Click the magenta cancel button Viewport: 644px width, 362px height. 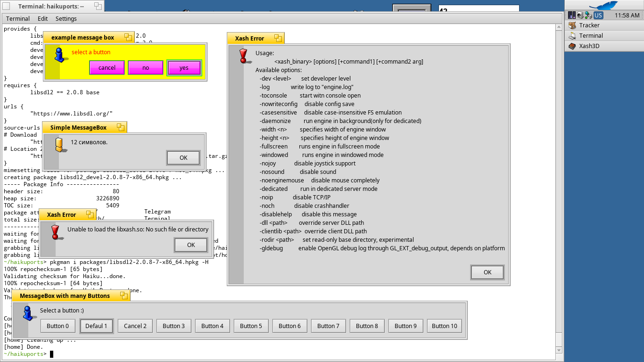point(107,68)
